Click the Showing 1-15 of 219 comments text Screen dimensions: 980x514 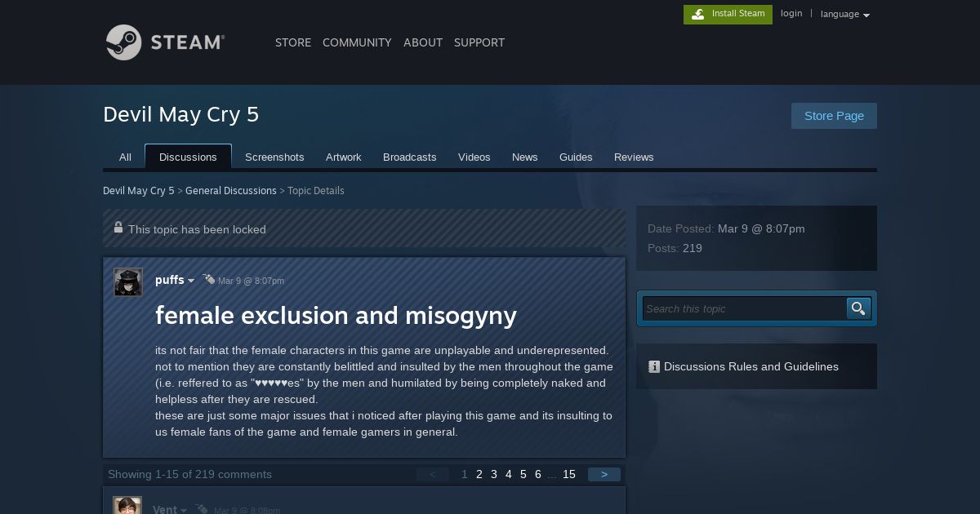189,474
